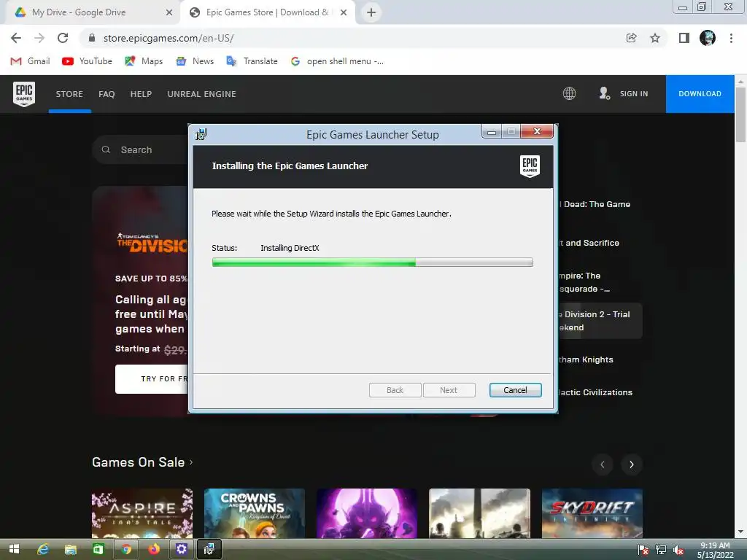Select the Epic Games Store browser tab
Image resolution: width=747 pixels, height=560 pixels.
pyautogui.click(x=267, y=12)
